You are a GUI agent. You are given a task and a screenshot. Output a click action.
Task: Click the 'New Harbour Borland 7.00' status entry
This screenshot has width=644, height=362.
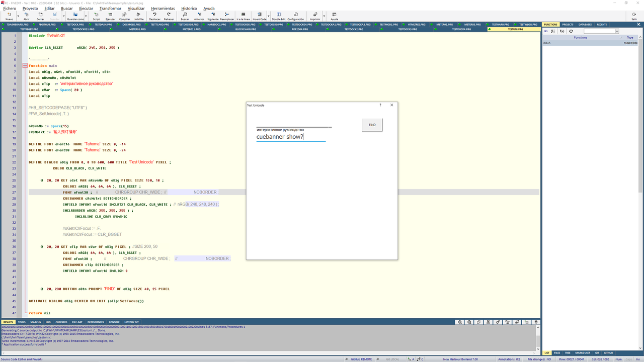[460, 359]
